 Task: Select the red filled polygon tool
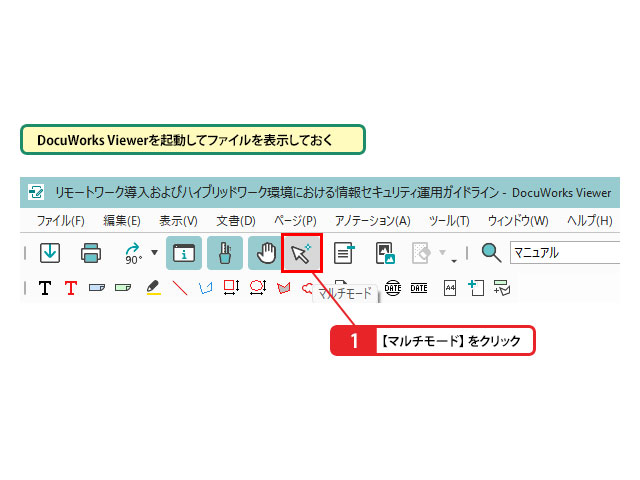click(284, 288)
